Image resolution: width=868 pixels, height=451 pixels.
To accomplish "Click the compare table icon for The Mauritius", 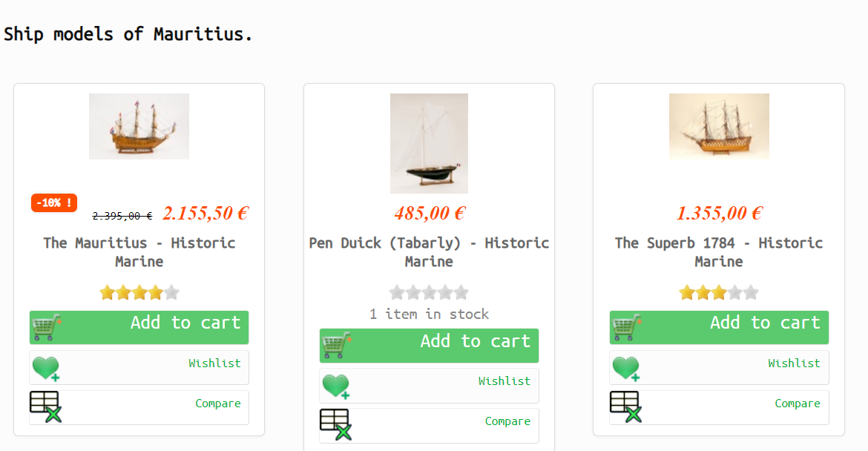I will (x=45, y=407).
